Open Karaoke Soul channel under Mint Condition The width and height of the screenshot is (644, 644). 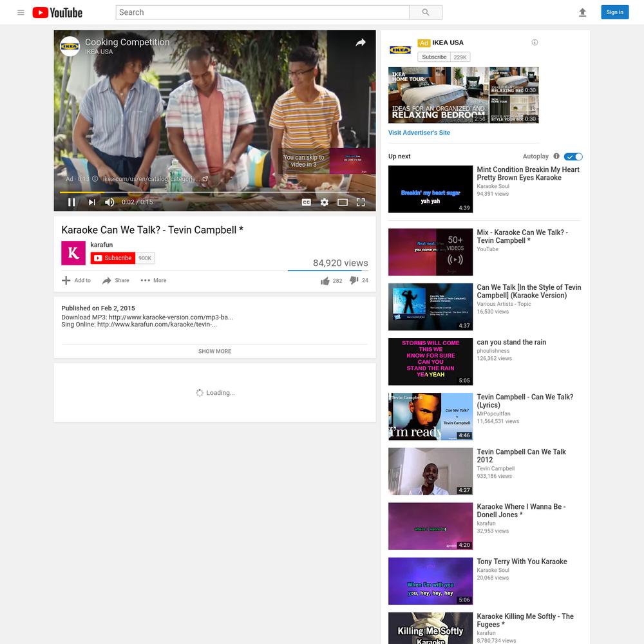[x=493, y=186]
